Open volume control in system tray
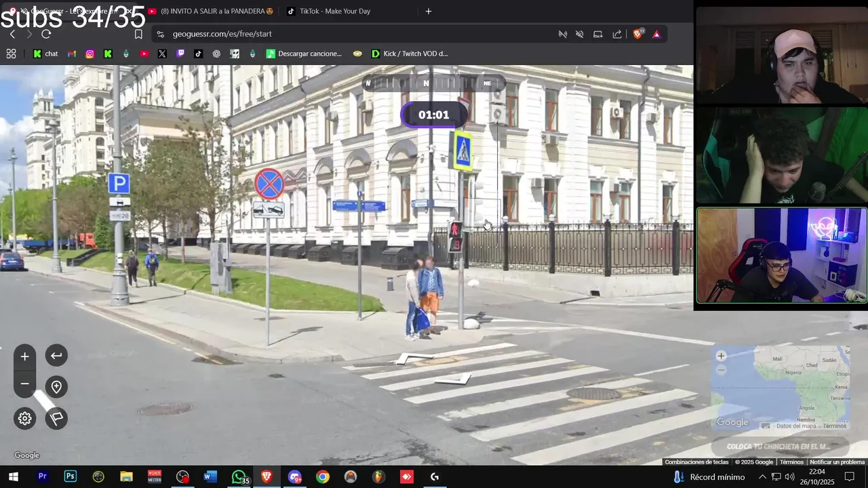 (789, 476)
